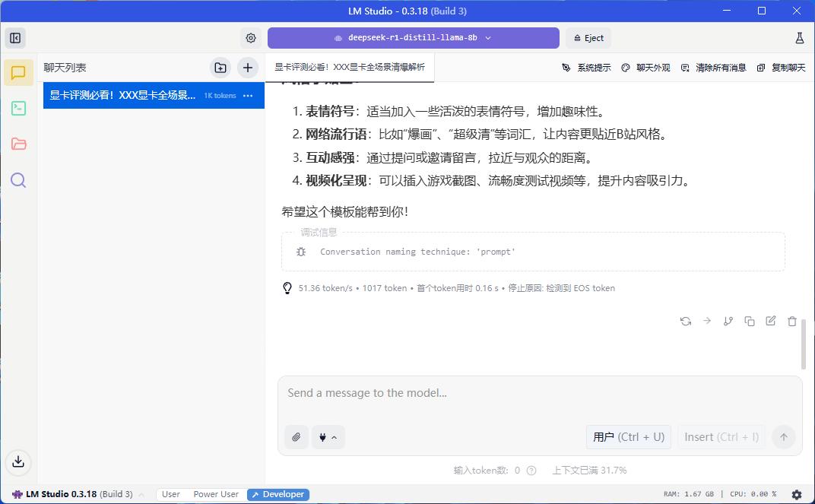Open the flask experiments icon
Image resolution: width=815 pixels, height=504 pixels.
[799, 38]
